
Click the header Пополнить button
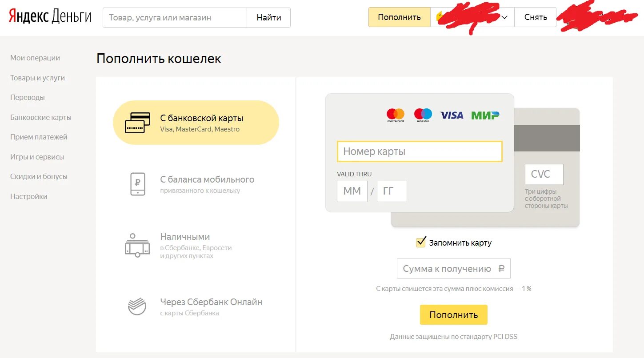399,17
